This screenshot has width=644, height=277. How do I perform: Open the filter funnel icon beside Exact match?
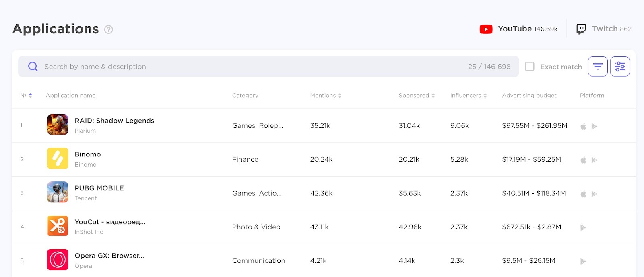pos(597,66)
